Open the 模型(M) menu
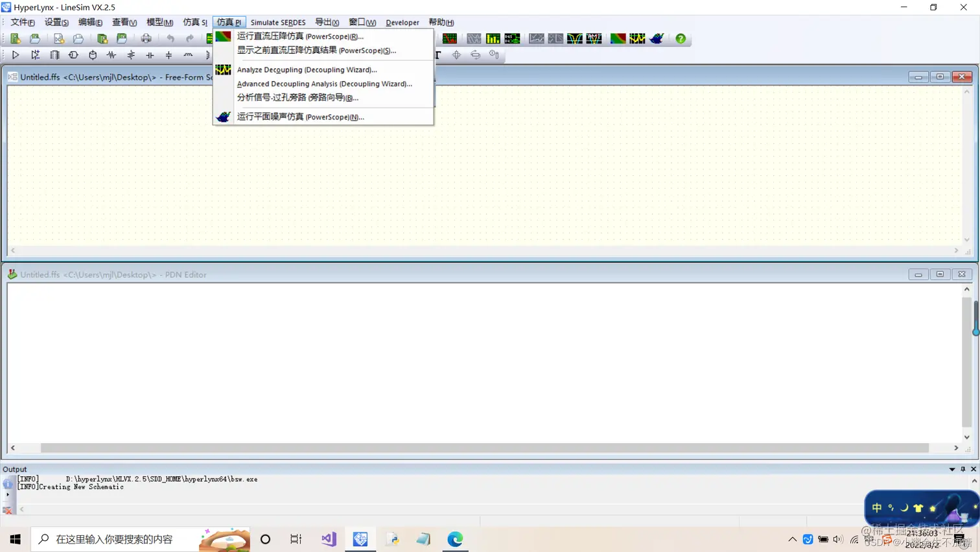Viewport: 980px width, 552px height. pos(159,22)
